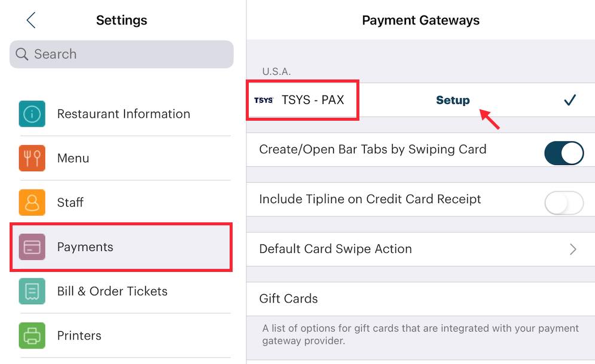Screen dimensions: 595x364
Task: Open Default Card Swipe Action options
Action: click(419, 249)
